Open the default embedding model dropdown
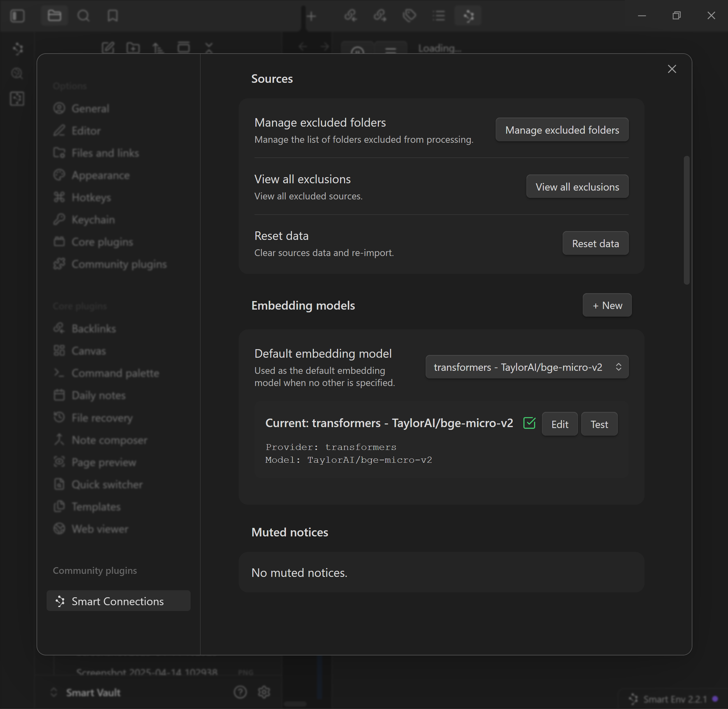The image size is (728, 709). click(x=526, y=367)
